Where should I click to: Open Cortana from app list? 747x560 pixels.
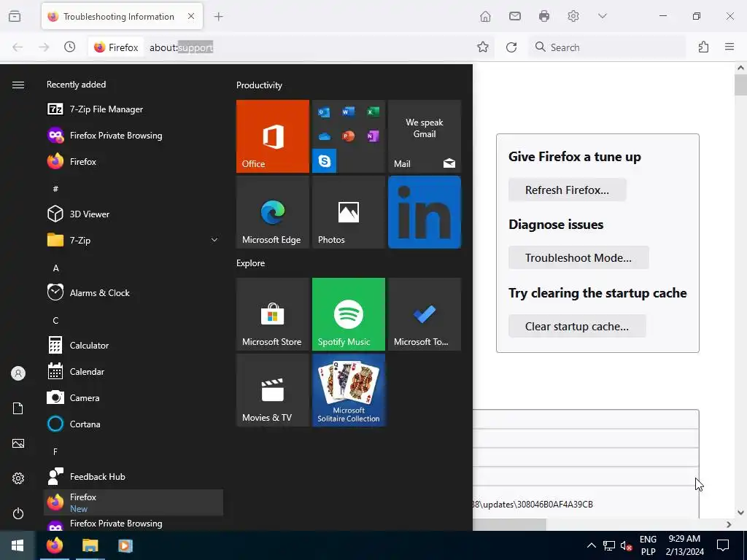click(x=133, y=424)
